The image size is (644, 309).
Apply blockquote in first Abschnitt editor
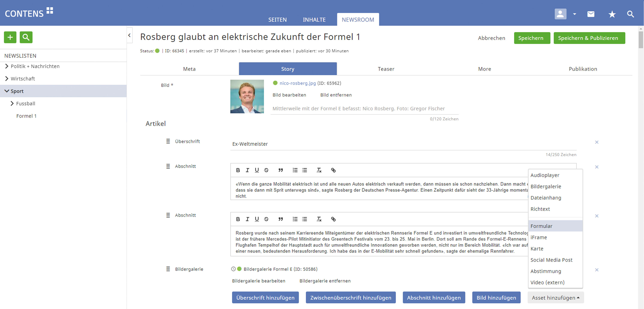coord(281,170)
